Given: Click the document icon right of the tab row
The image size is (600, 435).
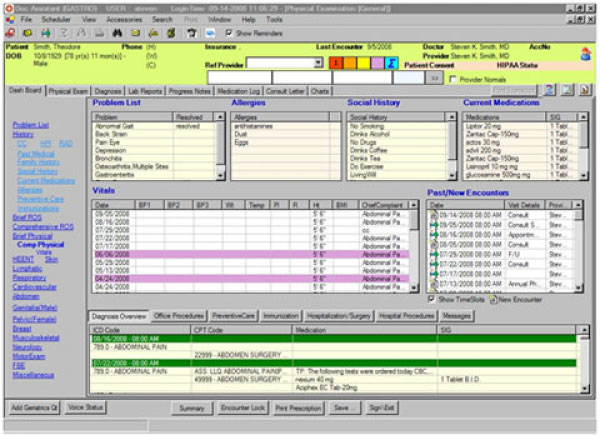Looking at the screenshot, I should click(567, 90).
